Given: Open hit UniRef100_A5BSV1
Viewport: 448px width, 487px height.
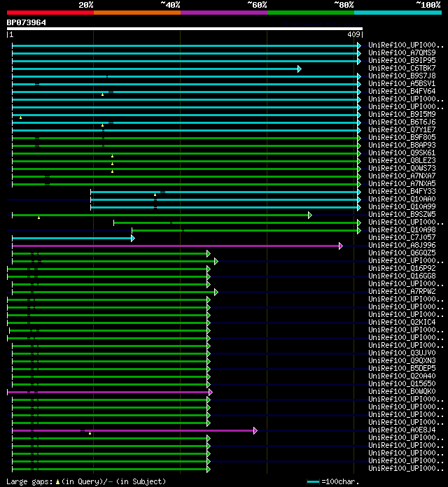Looking at the screenshot, I should [x=402, y=83].
